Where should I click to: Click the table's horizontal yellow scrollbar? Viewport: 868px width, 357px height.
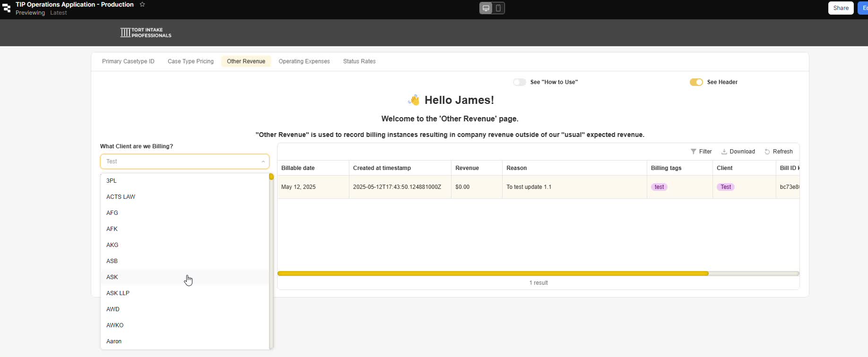(493, 273)
